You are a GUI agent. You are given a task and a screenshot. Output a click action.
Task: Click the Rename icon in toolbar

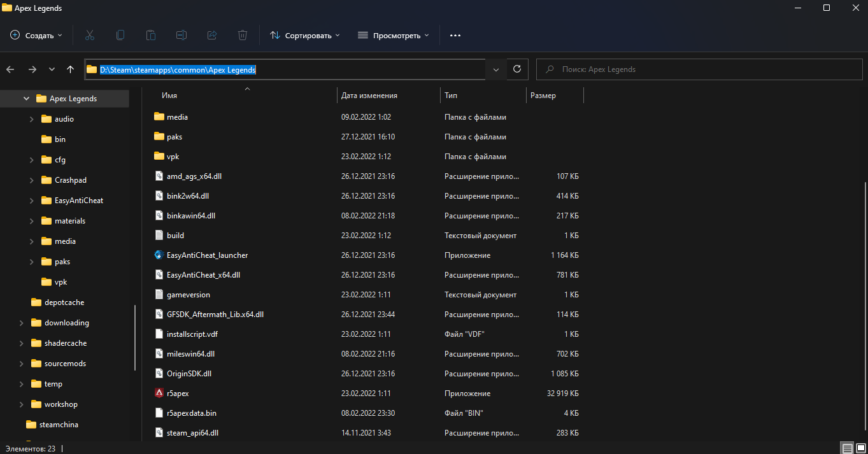pos(181,36)
